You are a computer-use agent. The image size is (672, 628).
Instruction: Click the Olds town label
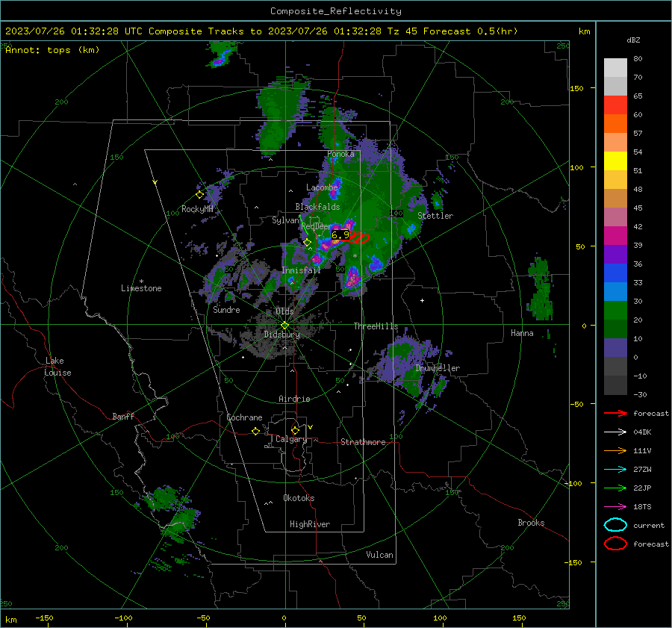pos(284,311)
